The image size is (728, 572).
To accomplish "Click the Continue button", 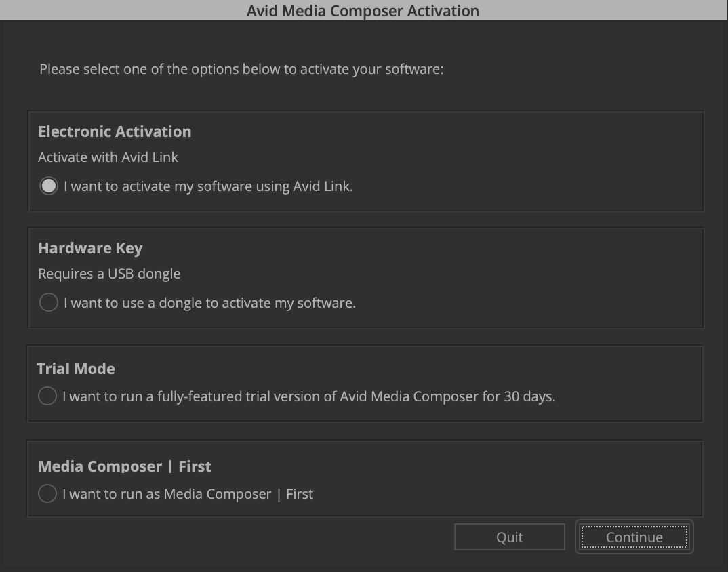I will (634, 537).
